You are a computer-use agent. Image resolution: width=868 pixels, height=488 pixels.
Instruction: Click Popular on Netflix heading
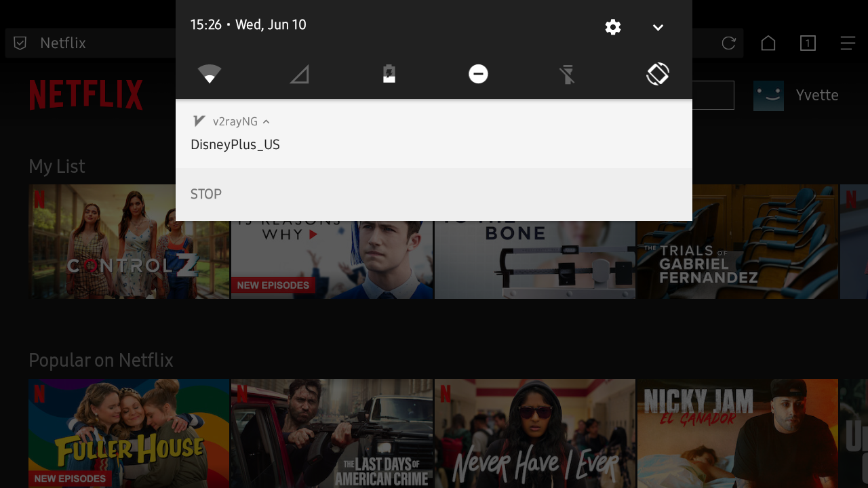(101, 360)
